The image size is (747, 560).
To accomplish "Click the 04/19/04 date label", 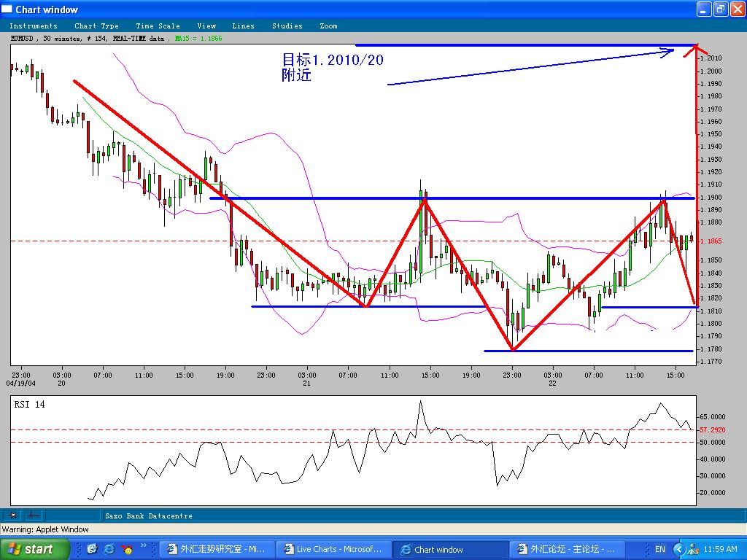I will pyautogui.click(x=21, y=384).
